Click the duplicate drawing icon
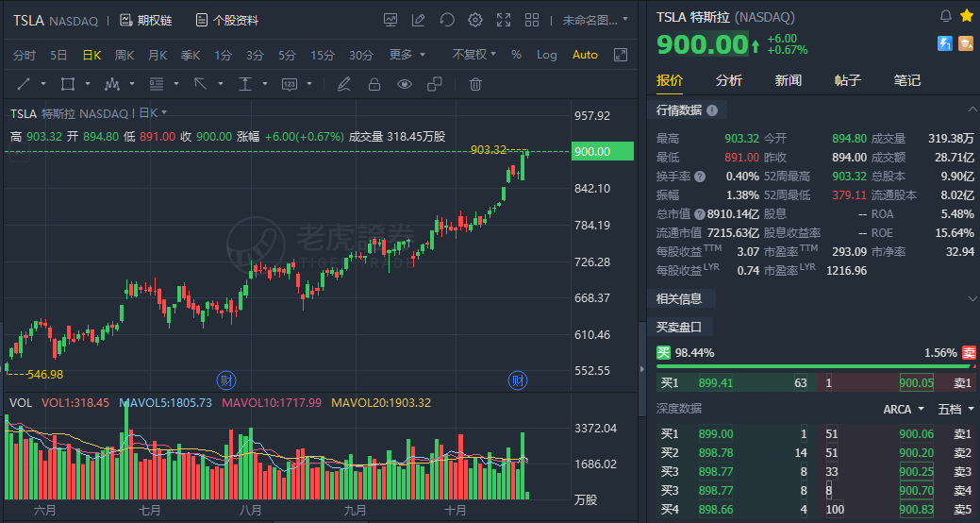The width and height of the screenshot is (980, 523). point(435,84)
